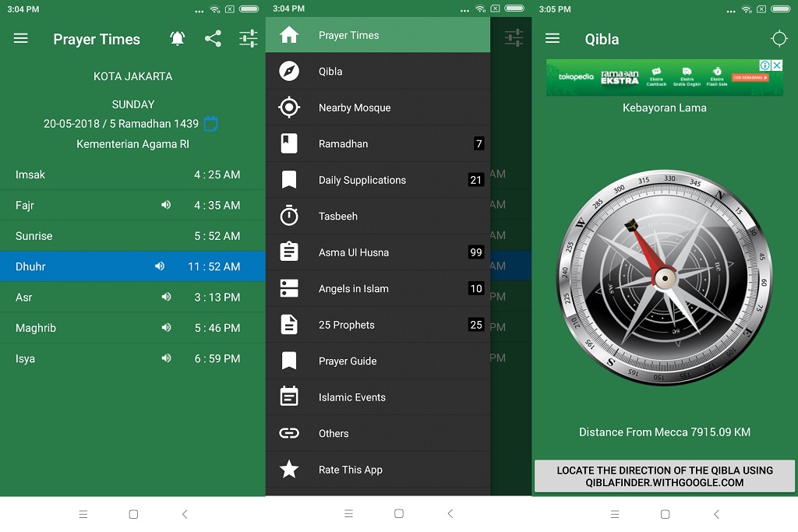This screenshot has width=798, height=532.
Task: Tap the link icon beside Others
Action: [289, 433]
